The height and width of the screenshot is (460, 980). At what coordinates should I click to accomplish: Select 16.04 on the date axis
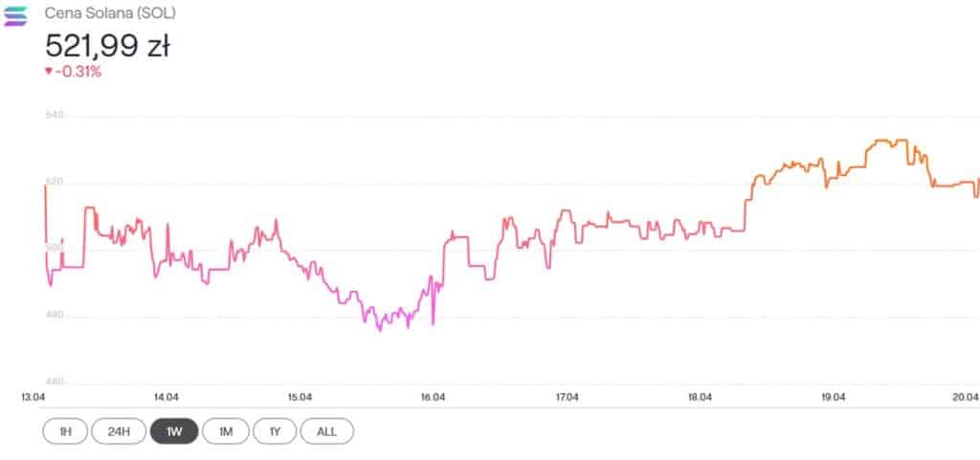[433, 397]
